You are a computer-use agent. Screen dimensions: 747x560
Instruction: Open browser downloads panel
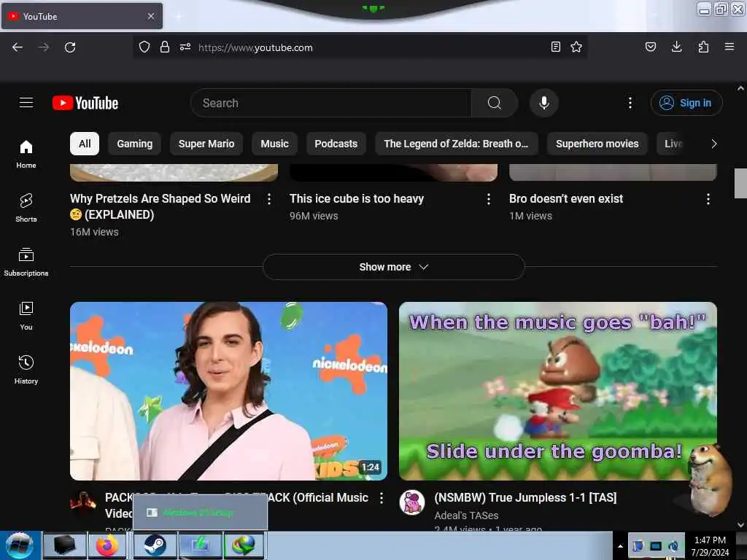pyautogui.click(x=676, y=47)
